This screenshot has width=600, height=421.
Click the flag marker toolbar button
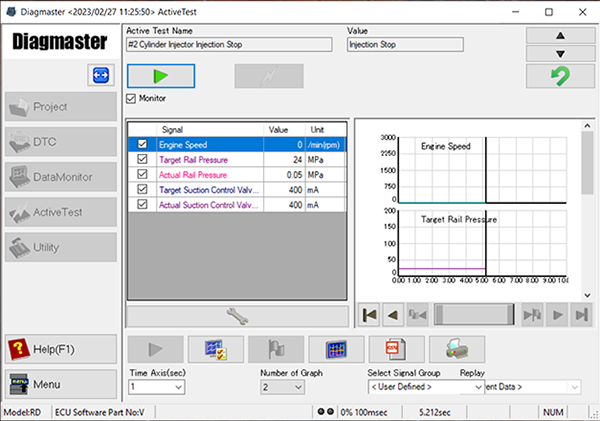[x=276, y=349]
